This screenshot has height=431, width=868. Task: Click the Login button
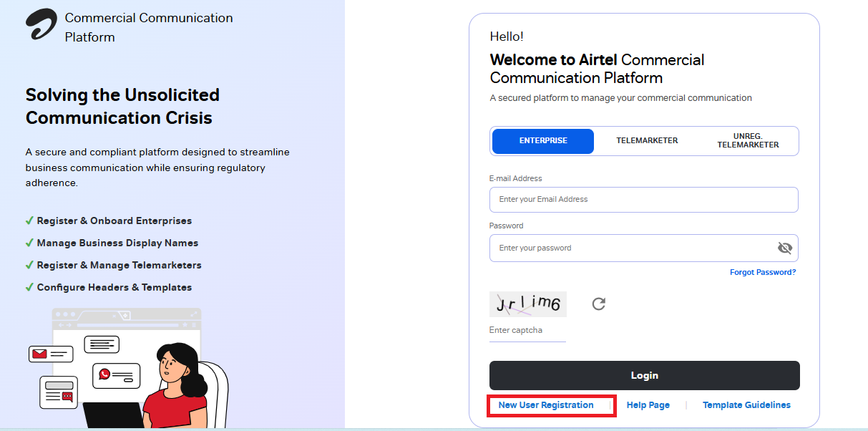tap(643, 375)
